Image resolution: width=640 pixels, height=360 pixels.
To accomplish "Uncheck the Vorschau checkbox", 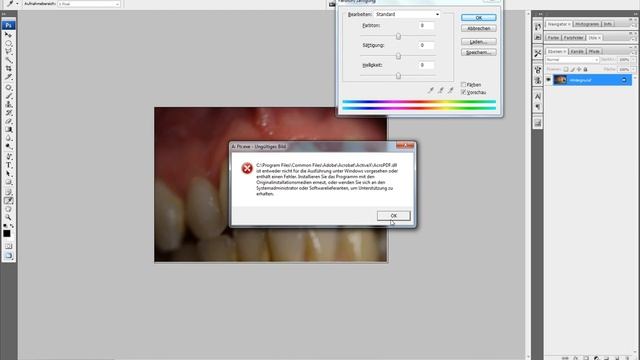I will (x=463, y=92).
